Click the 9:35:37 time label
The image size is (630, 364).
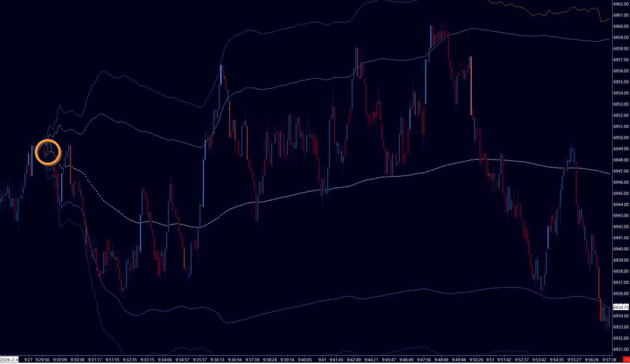tap(200, 360)
